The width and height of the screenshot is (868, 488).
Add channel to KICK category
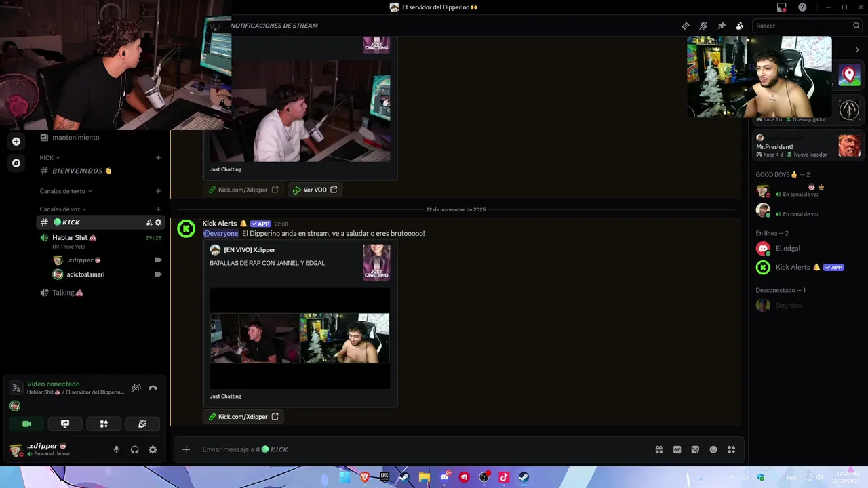(158, 158)
